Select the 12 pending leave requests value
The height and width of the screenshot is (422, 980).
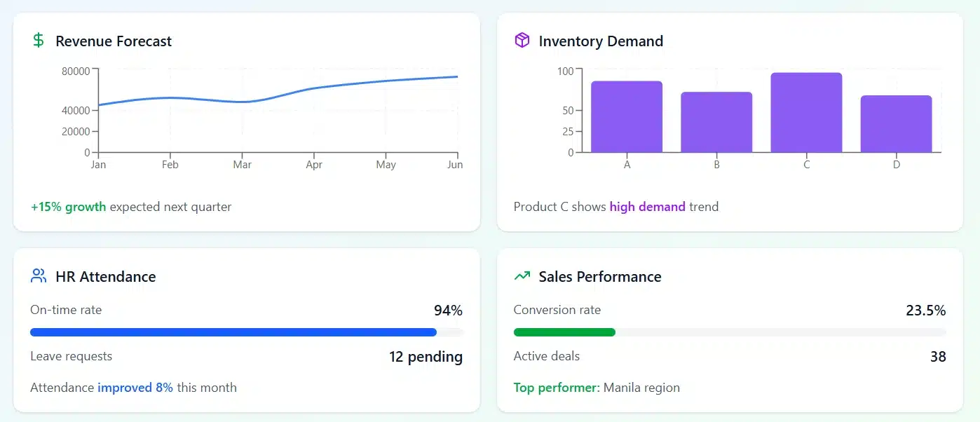(426, 357)
